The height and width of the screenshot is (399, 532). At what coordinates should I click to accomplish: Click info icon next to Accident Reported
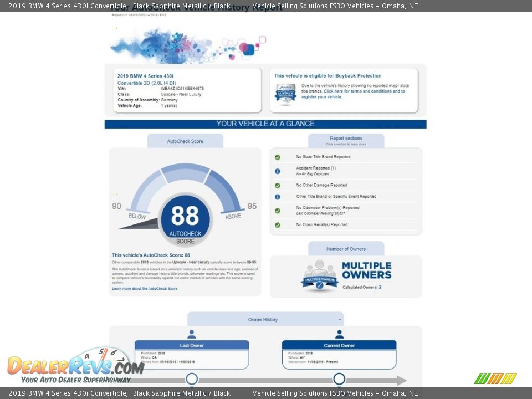278,171
